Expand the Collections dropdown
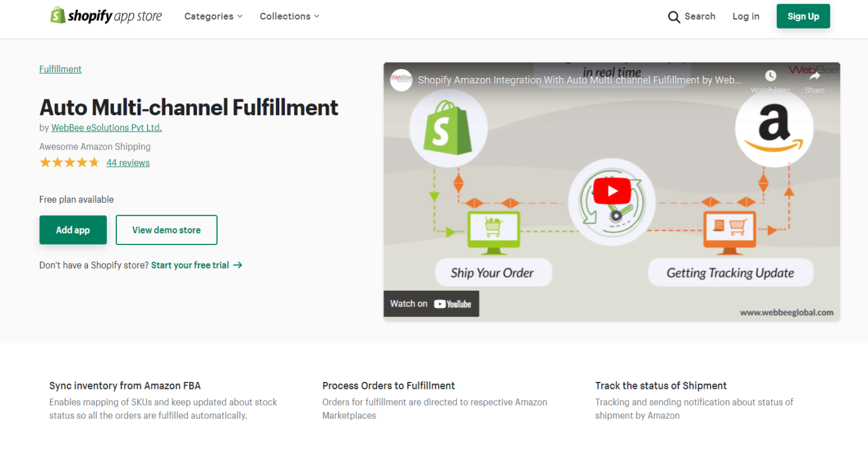868x456 pixels. click(x=289, y=16)
